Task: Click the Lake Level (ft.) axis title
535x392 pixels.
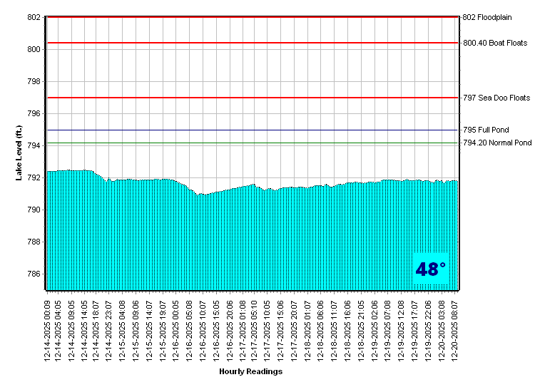Action: (19, 153)
